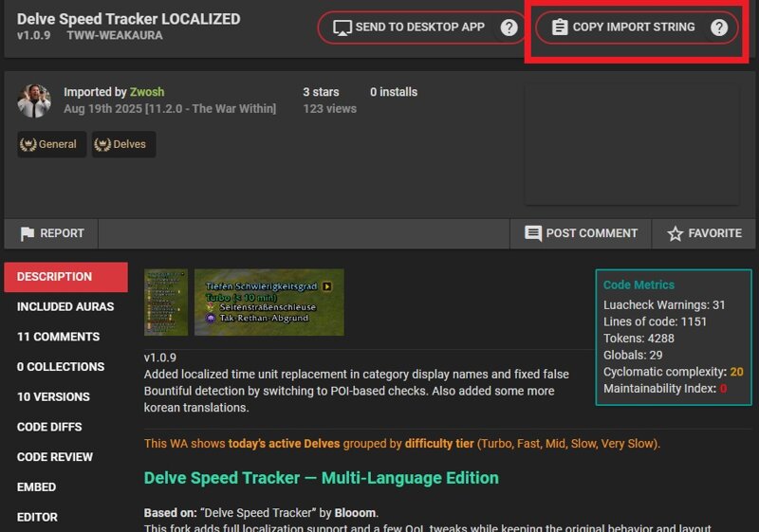Open the 10 Versions tab
Viewport: 759px width, 532px height.
[x=65, y=397]
